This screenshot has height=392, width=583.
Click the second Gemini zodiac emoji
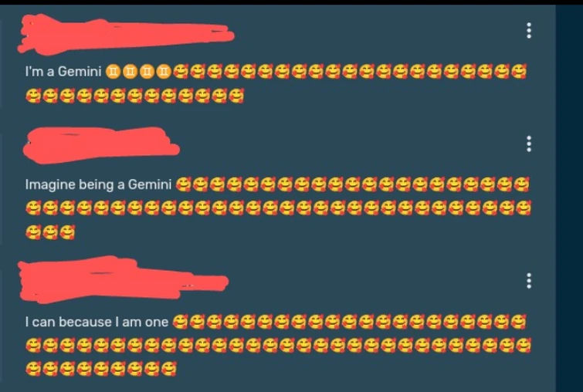130,71
